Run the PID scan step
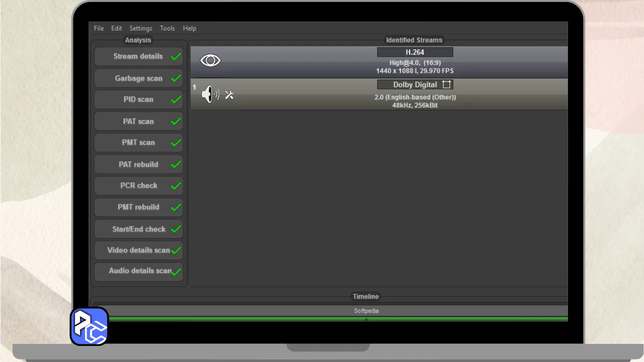Image resolution: width=644 pixels, height=362 pixels. coord(139,100)
